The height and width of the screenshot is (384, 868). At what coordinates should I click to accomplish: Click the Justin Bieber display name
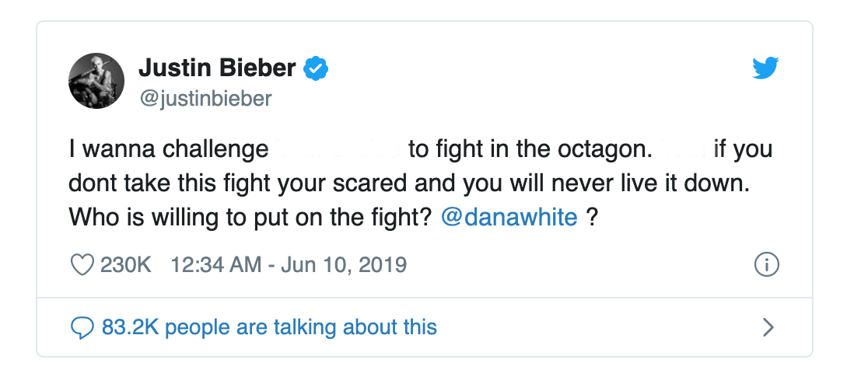coord(217,68)
